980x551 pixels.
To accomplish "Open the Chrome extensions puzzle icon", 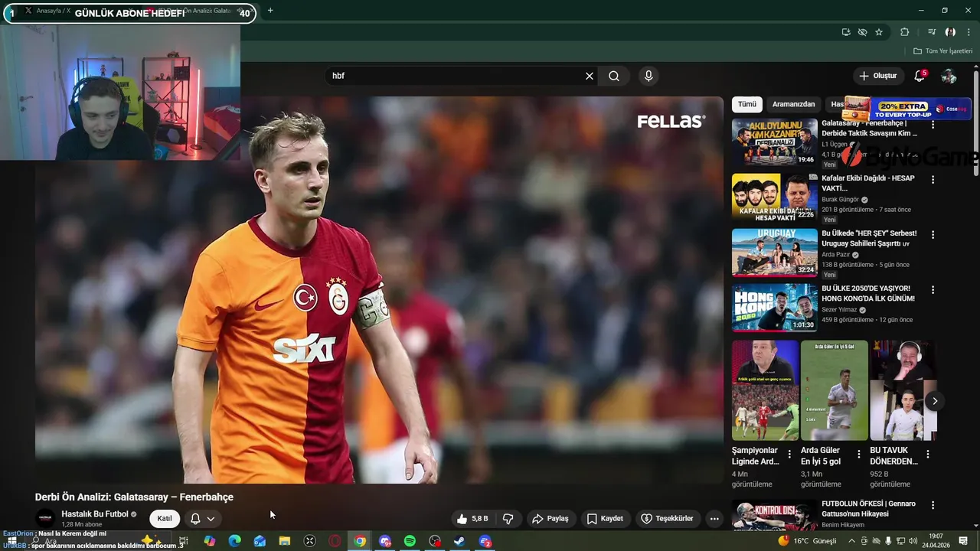I will click(x=905, y=32).
